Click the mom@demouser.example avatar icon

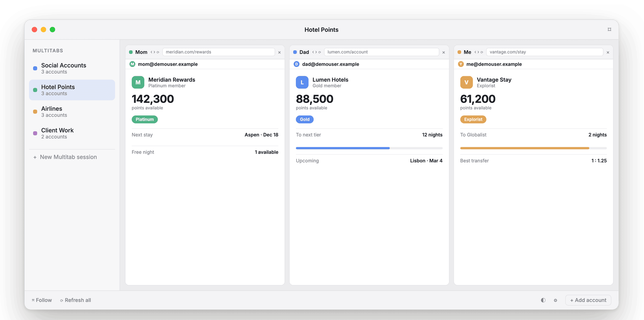coord(132,64)
